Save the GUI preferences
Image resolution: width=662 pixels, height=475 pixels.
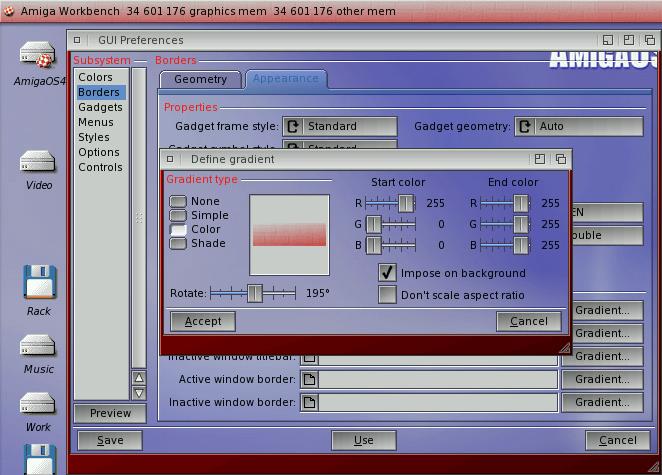(x=110, y=440)
